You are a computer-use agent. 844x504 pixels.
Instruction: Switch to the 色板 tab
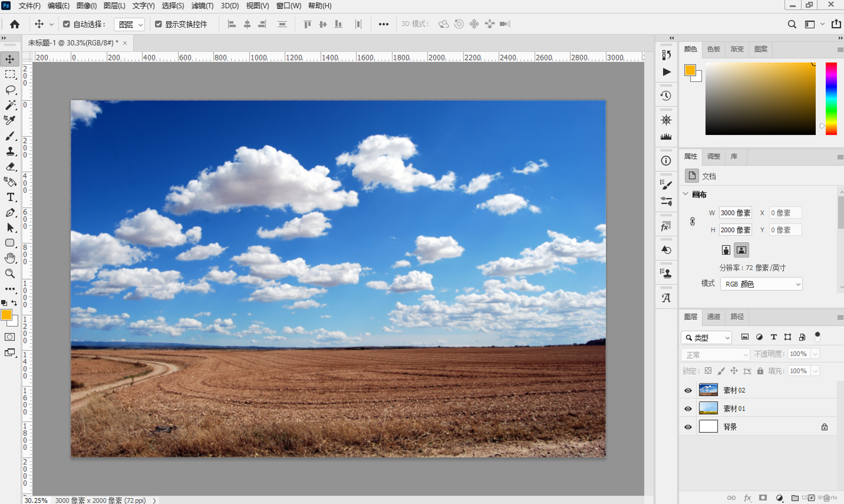tap(713, 49)
